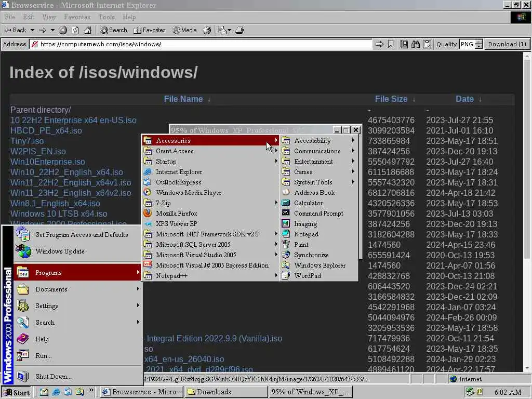Open Microsoft Visual J# 2005 Express Edition

(x=210, y=265)
